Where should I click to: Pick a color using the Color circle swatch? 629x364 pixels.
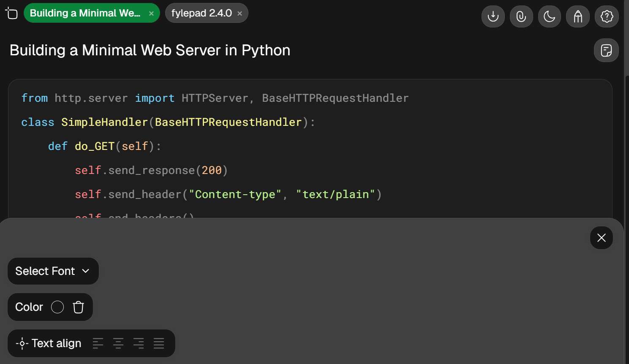tap(57, 307)
